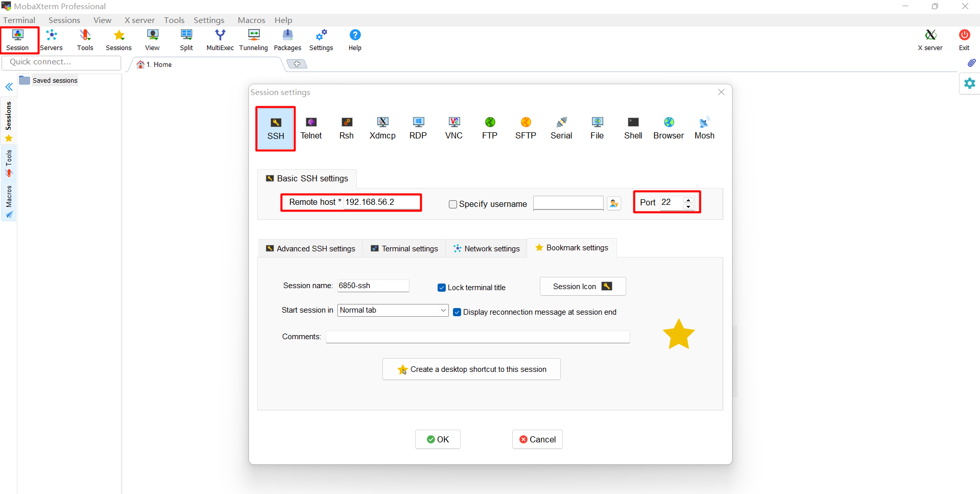Select the Basic SSH settings tab
The height and width of the screenshot is (494, 980).
coord(307,178)
